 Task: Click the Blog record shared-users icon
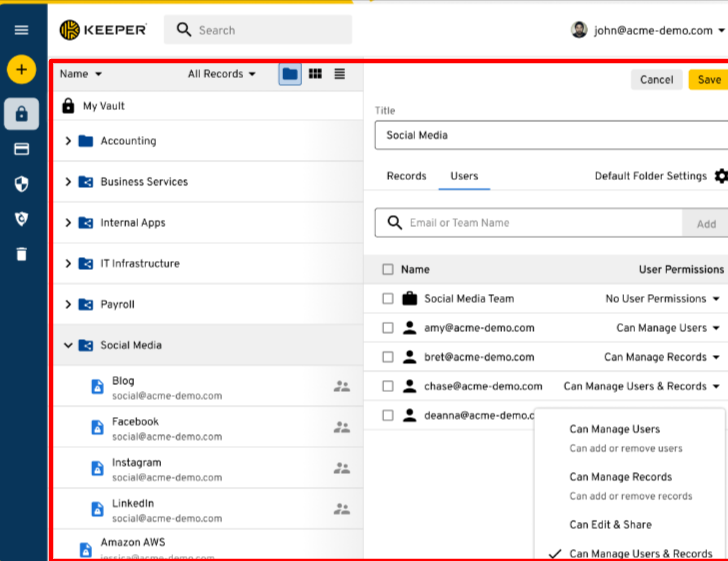pos(342,386)
